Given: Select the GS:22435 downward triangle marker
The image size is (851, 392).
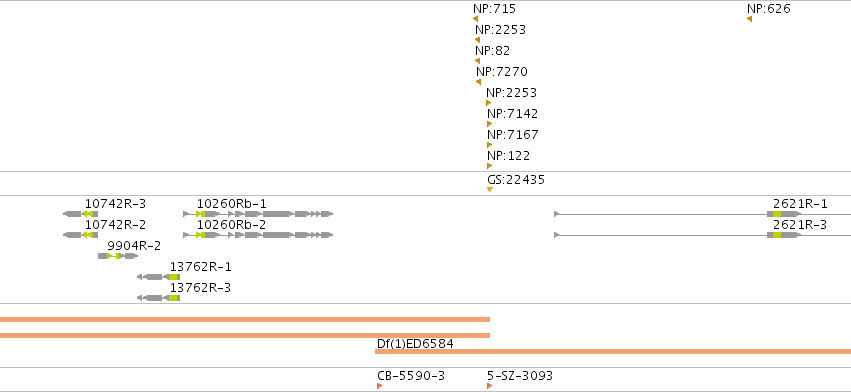Looking at the screenshot, I should pyautogui.click(x=490, y=189).
